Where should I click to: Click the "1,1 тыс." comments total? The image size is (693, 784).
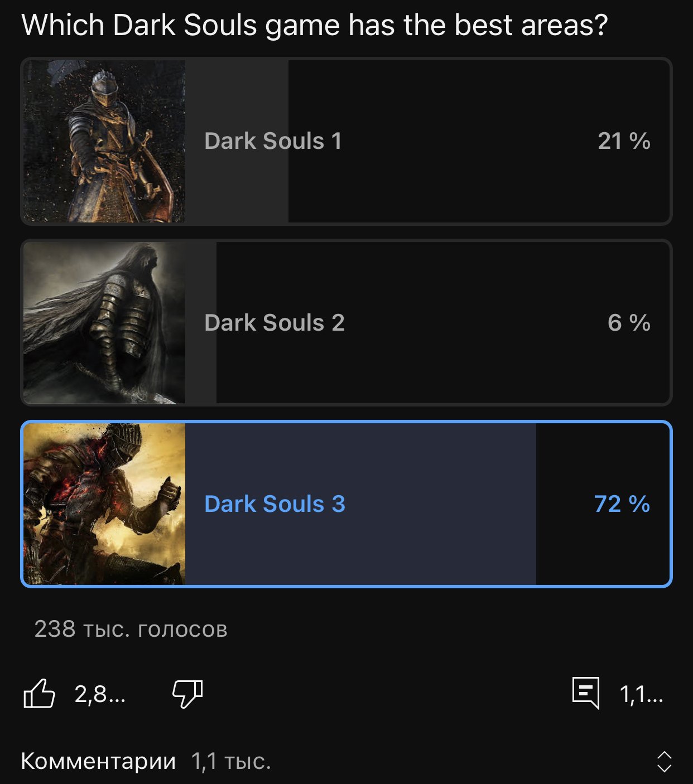[231, 761]
